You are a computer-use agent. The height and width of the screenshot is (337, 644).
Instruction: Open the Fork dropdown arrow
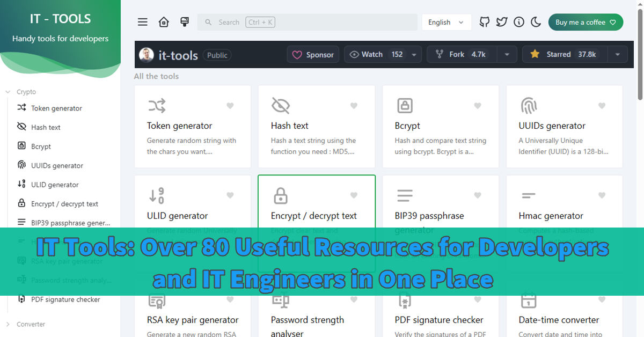point(506,54)
